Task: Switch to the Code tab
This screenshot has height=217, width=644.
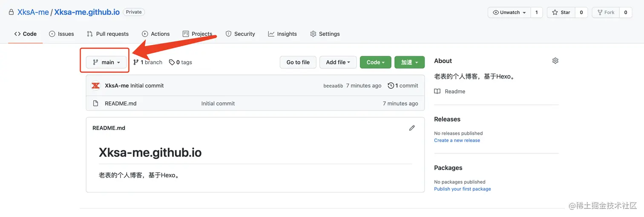Action: (26, 34)
